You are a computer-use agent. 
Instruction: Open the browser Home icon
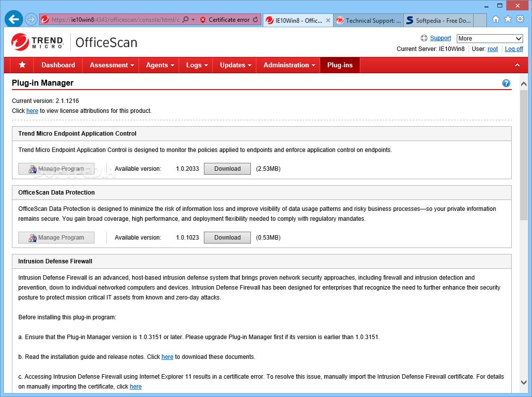[496, 19]
